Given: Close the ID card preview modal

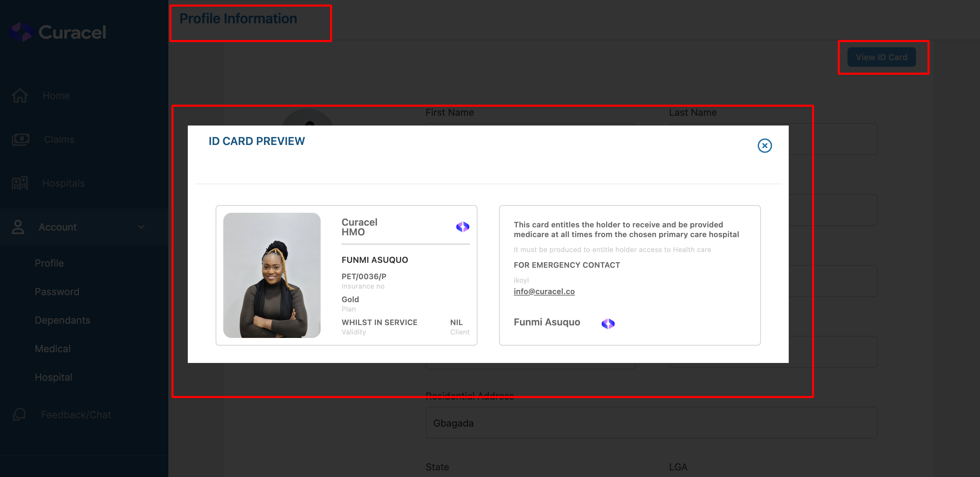Looking at the screenshot, I should point(764,146).
